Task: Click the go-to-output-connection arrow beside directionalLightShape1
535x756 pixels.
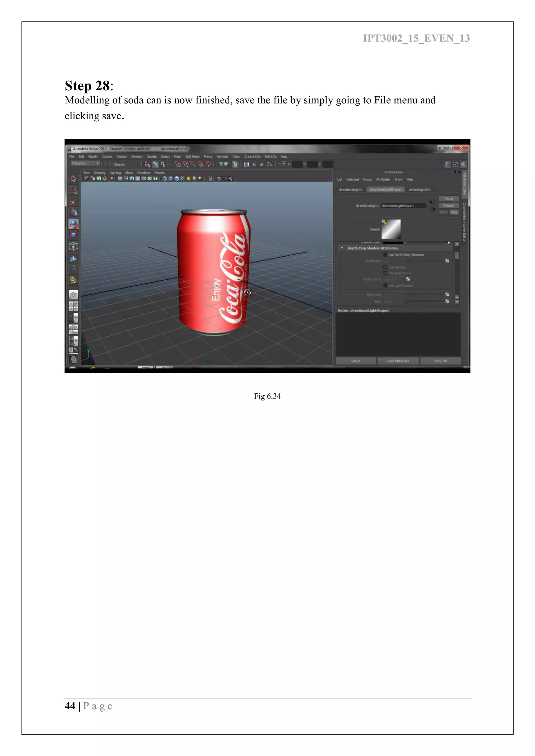Action: [432, 209]
